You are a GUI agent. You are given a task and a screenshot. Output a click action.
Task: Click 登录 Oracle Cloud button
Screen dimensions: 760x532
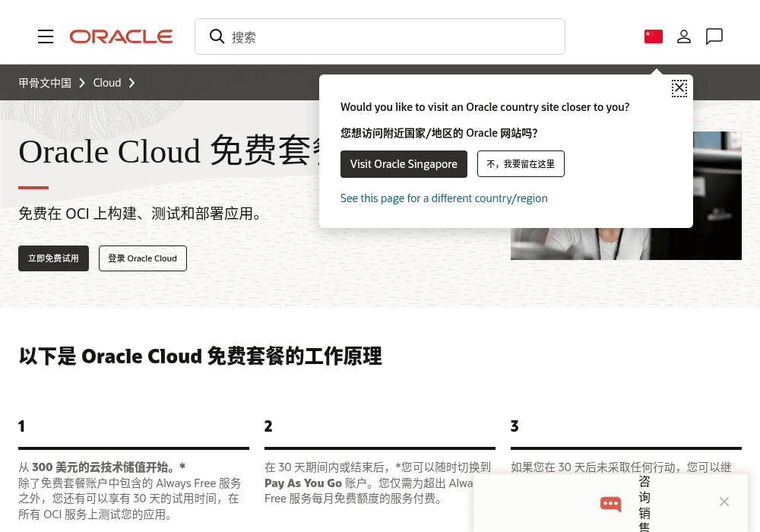(143, 258)
